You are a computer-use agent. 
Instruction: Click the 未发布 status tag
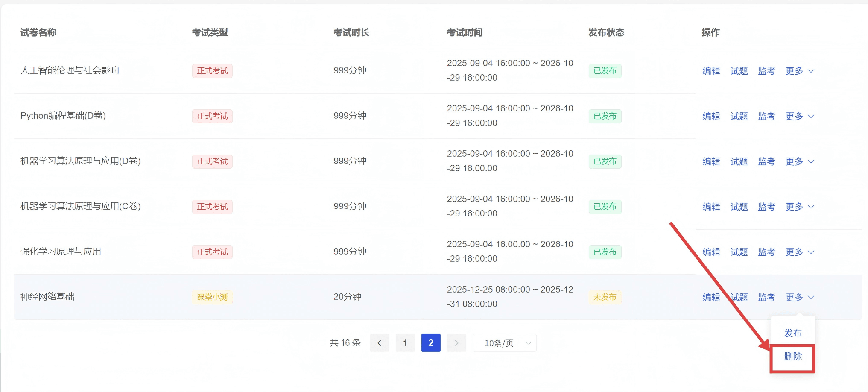(x=604, y=297)
